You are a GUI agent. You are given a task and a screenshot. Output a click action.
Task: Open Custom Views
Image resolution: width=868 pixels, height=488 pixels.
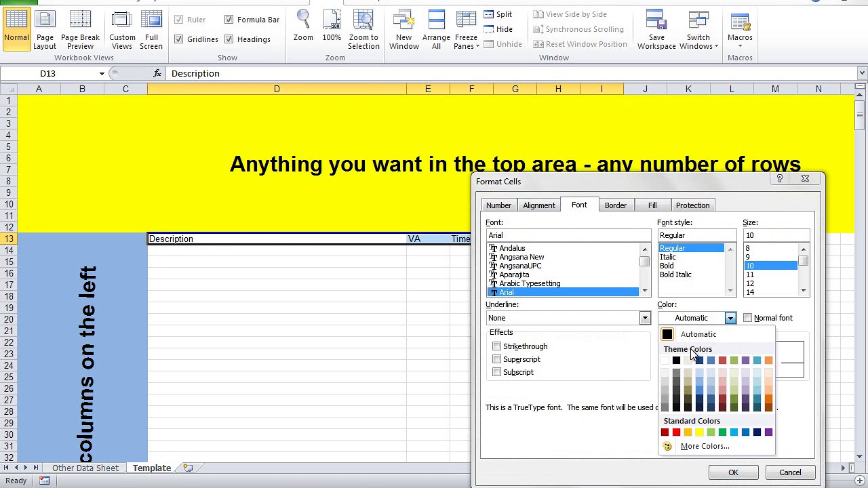(x=122, y=29)
